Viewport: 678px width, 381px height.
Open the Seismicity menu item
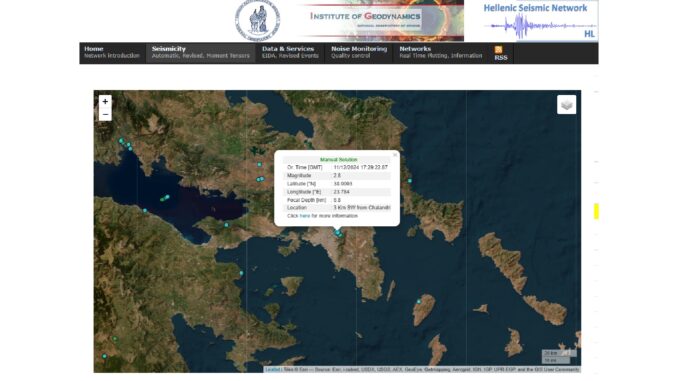pos(200,52)
